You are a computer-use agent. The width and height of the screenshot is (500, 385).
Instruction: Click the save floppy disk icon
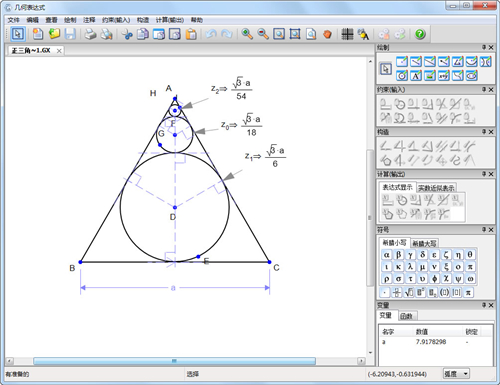(70, 34)
